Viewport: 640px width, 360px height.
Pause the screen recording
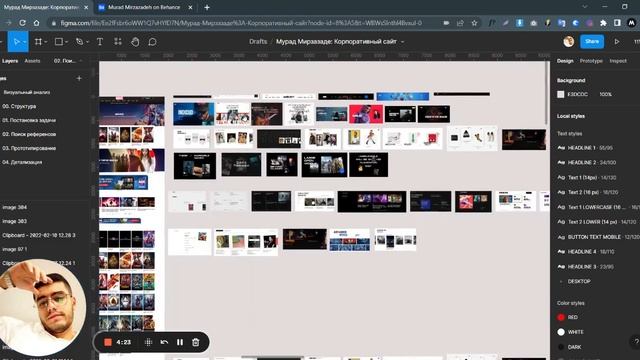tap(180, 342)
